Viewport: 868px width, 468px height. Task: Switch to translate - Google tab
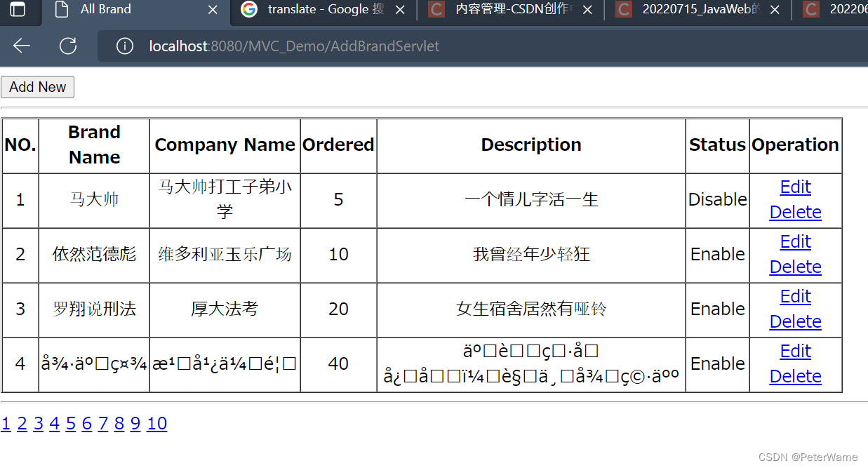pyautogui.click(x=323, y=10)
